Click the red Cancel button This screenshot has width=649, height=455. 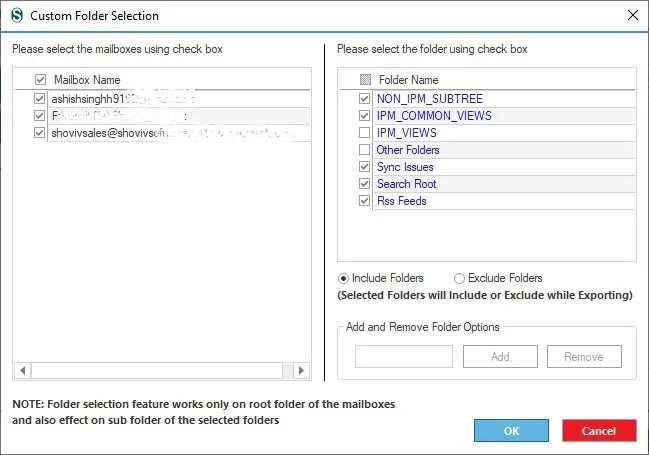coord(599,431)
